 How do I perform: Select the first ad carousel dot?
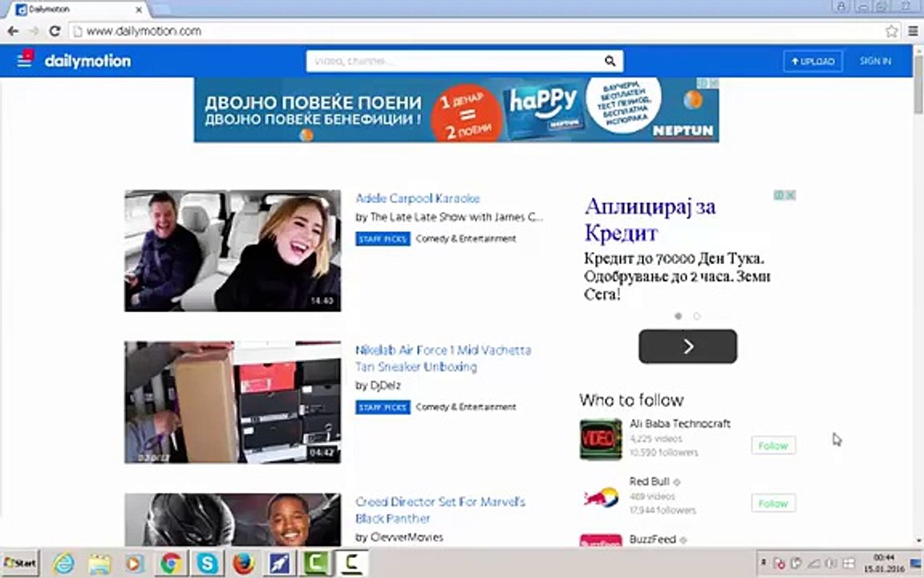679,316
